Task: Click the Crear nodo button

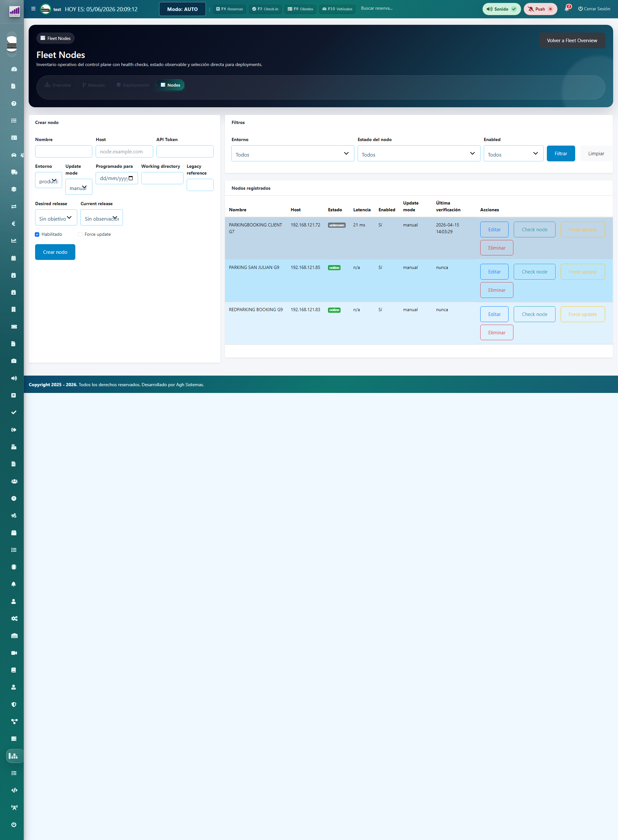Action: (x=55, y=252)
